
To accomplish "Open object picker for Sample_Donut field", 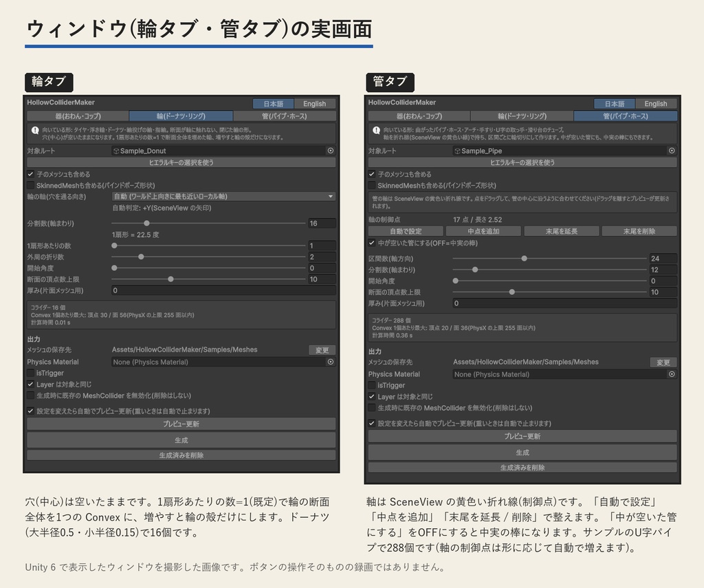I will 331,151.
